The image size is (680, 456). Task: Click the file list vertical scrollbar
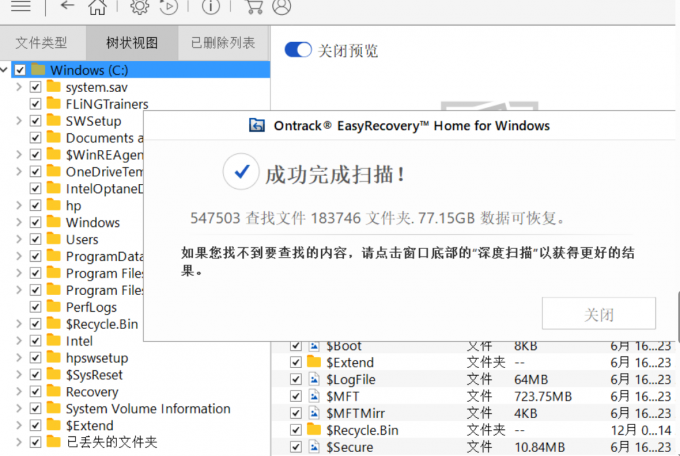678,317
